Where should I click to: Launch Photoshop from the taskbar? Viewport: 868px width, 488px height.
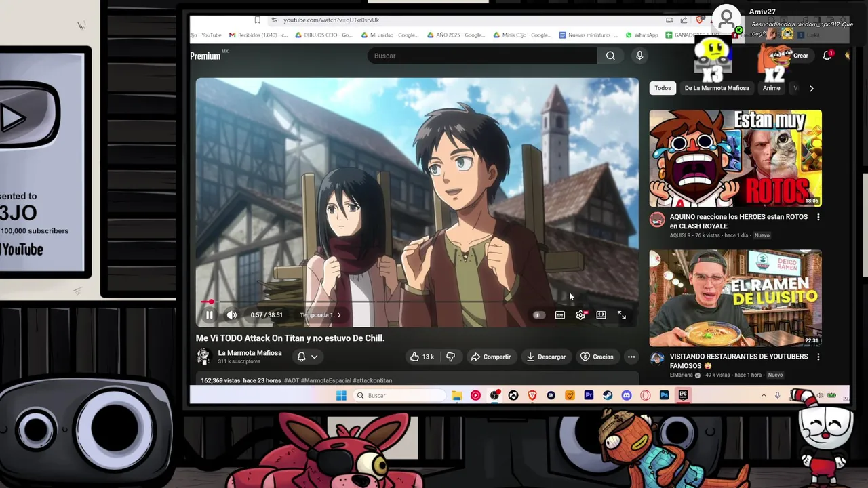coord(665,396)
